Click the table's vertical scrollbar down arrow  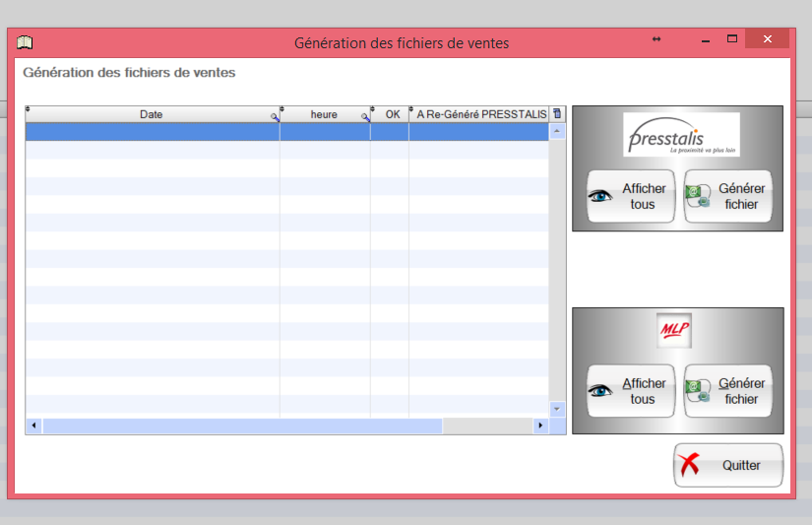pyautogui.click(x=557, y=408)
